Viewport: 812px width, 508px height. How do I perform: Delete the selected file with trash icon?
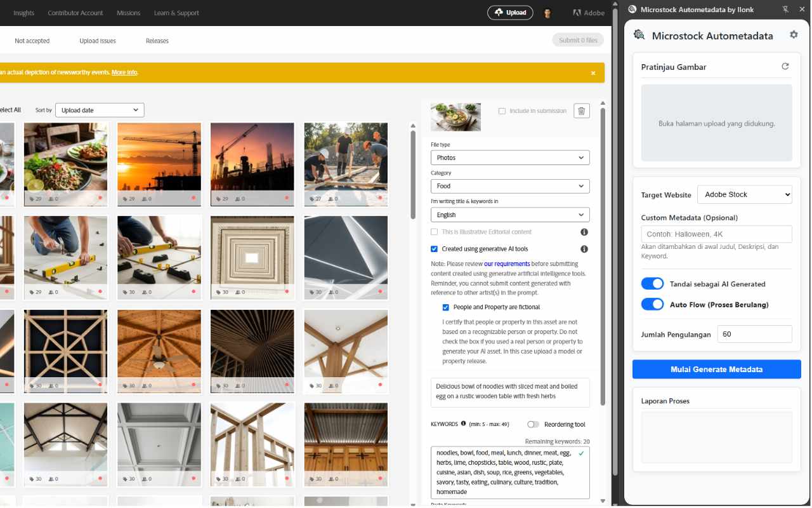tap(581, 111)
